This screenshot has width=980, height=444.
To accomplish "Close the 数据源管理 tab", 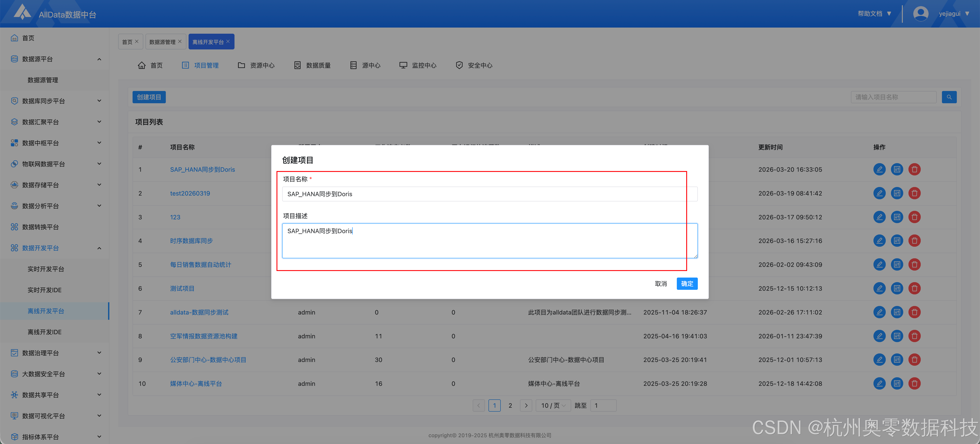I will click(180, 42).
